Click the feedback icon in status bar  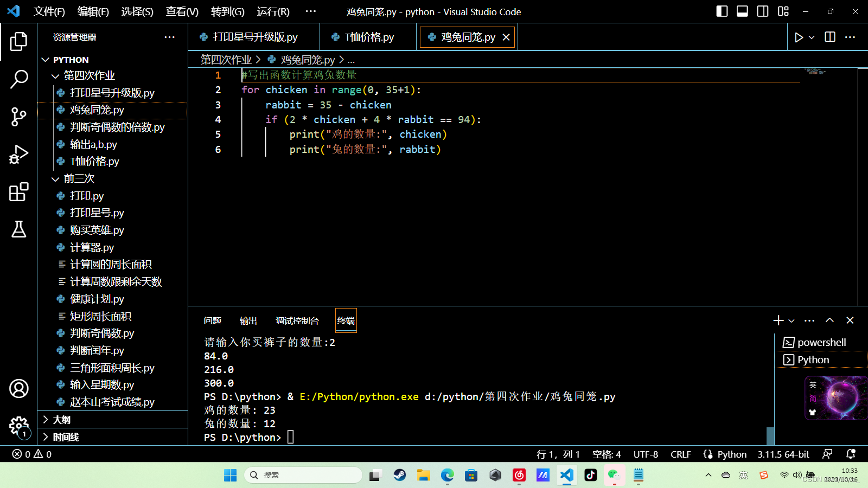[827, 454]
